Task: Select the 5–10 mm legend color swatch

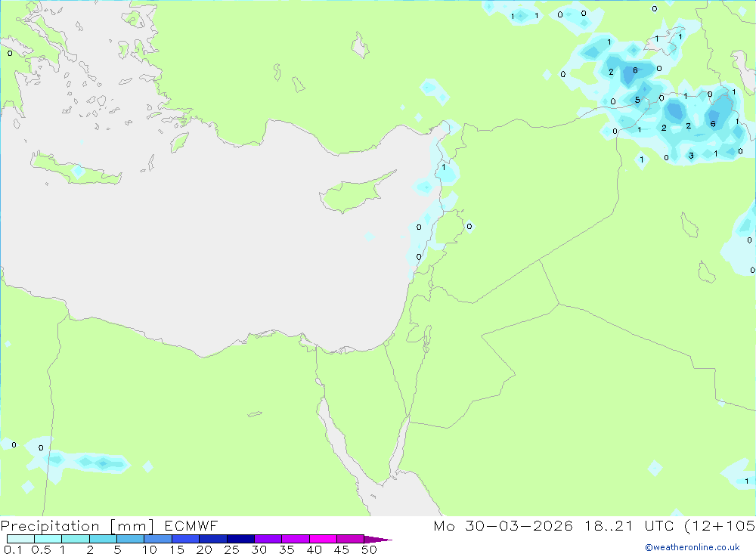Action: [x=131, y=539]
